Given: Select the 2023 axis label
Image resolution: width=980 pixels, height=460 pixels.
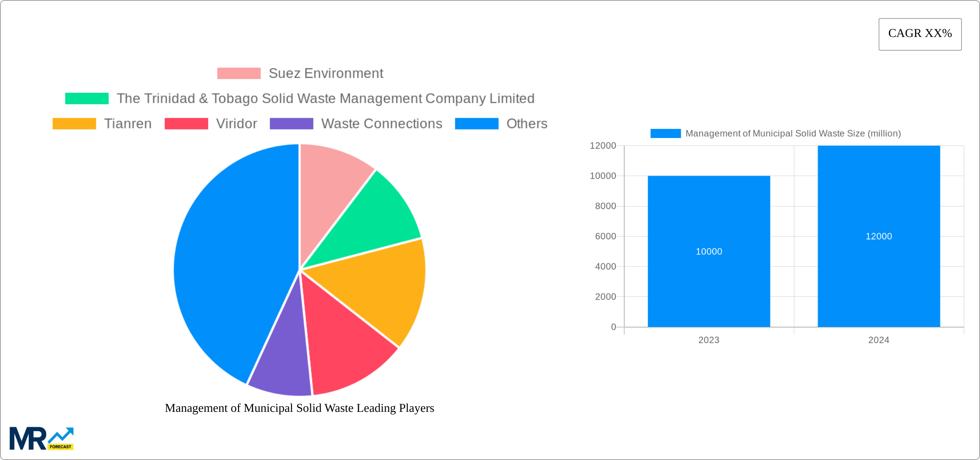Looking at the screenshot, I should (x=709, y=340).
